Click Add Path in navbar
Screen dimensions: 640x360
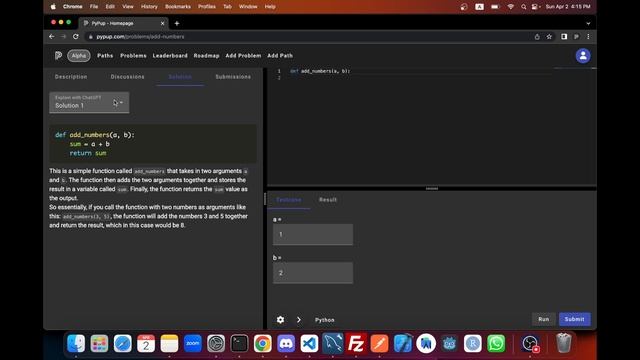[x=280, y=56]
